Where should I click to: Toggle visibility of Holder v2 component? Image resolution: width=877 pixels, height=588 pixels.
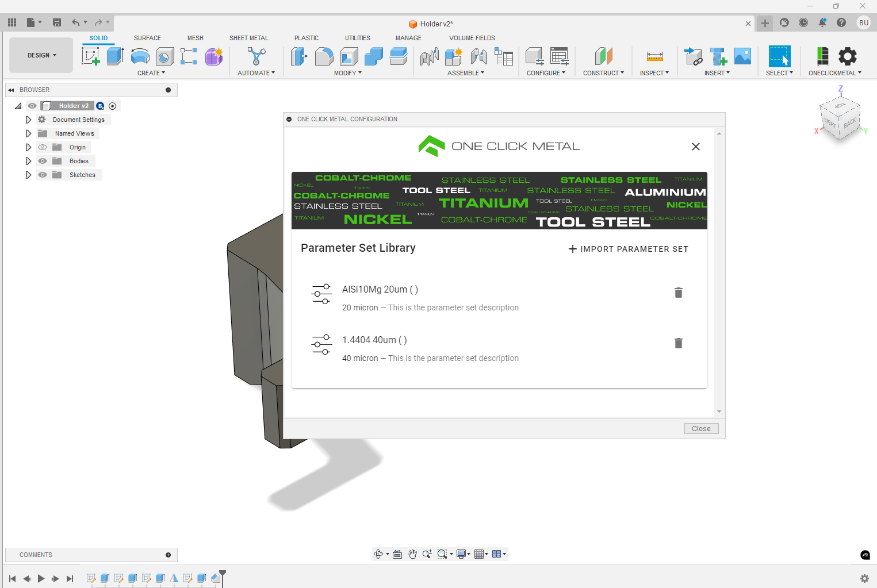(32, 106)
